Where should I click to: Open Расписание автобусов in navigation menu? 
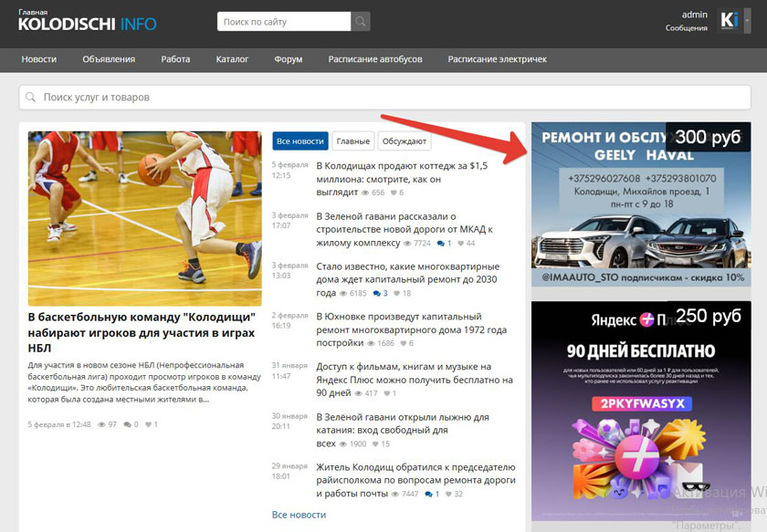coord(375,59)
